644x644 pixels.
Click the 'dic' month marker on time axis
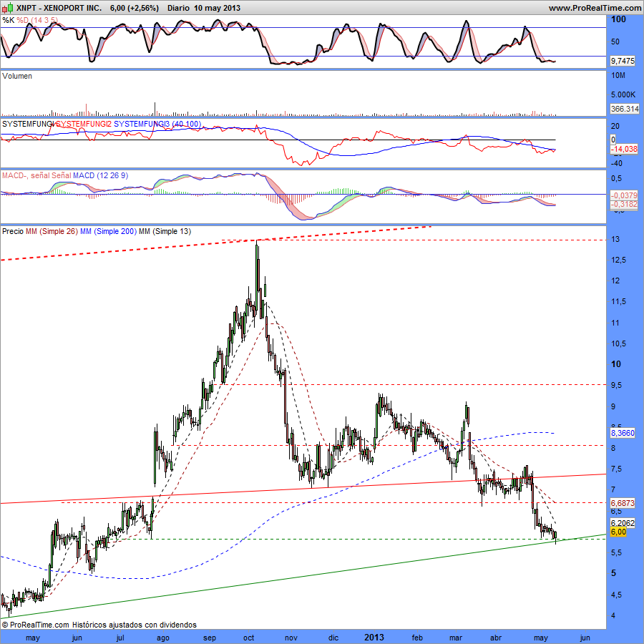click(x=333, y=638)
